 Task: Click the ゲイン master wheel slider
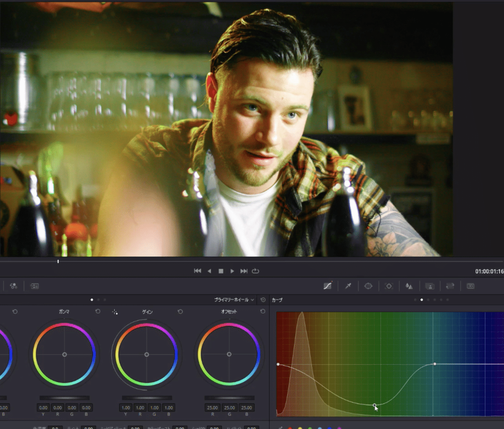(147, 397)
